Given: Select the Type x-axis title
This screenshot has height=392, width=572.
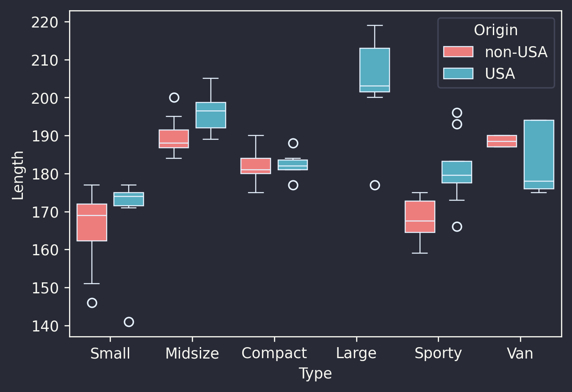Looking at the screenshot, I should [x=315, y=373].
